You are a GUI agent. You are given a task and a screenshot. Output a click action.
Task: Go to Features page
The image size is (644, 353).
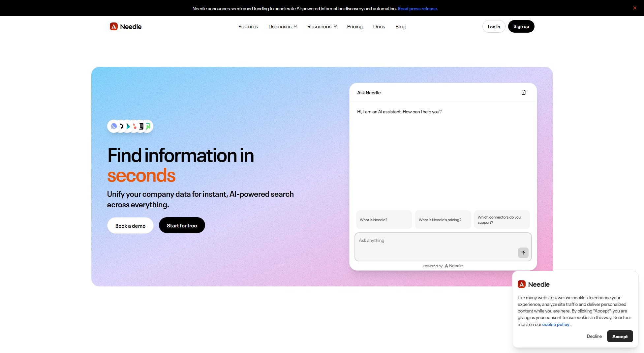[x=248, y=27]
